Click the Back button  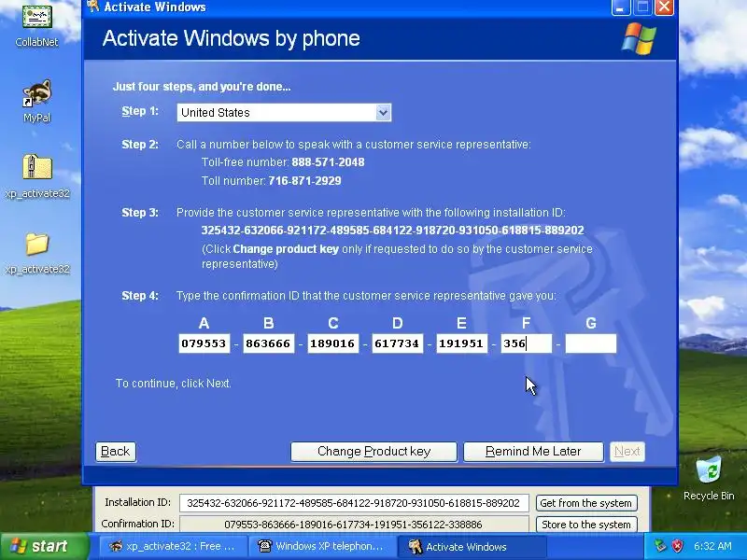[x=115, y=452]
